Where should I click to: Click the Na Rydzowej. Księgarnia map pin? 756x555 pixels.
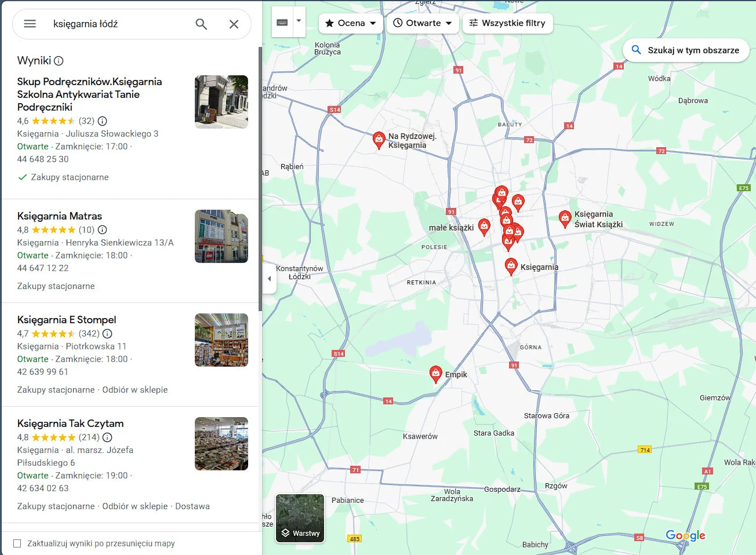379,140
